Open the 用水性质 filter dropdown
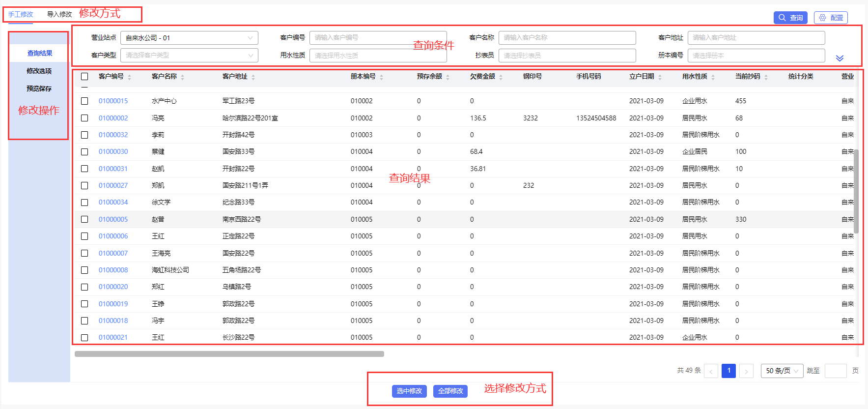This screenshot has height=409, width=868. tap(378, 56)
